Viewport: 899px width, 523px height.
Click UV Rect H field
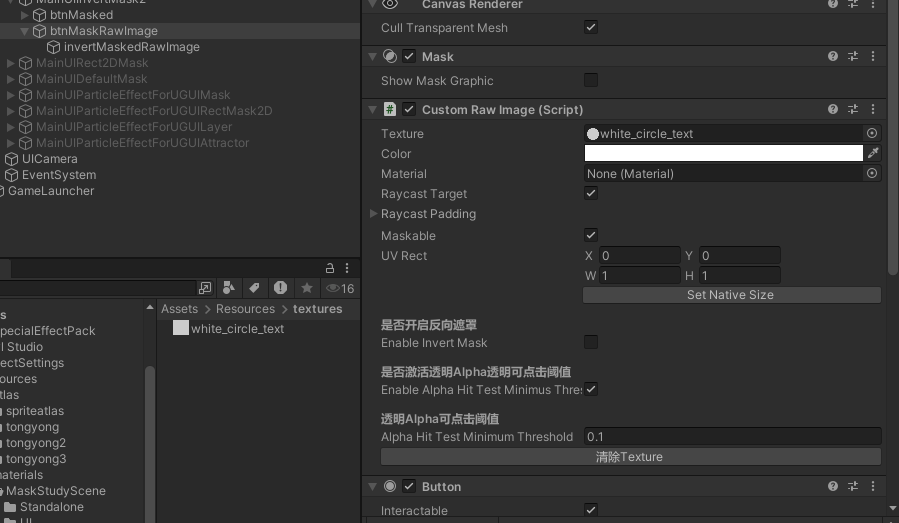740,275
